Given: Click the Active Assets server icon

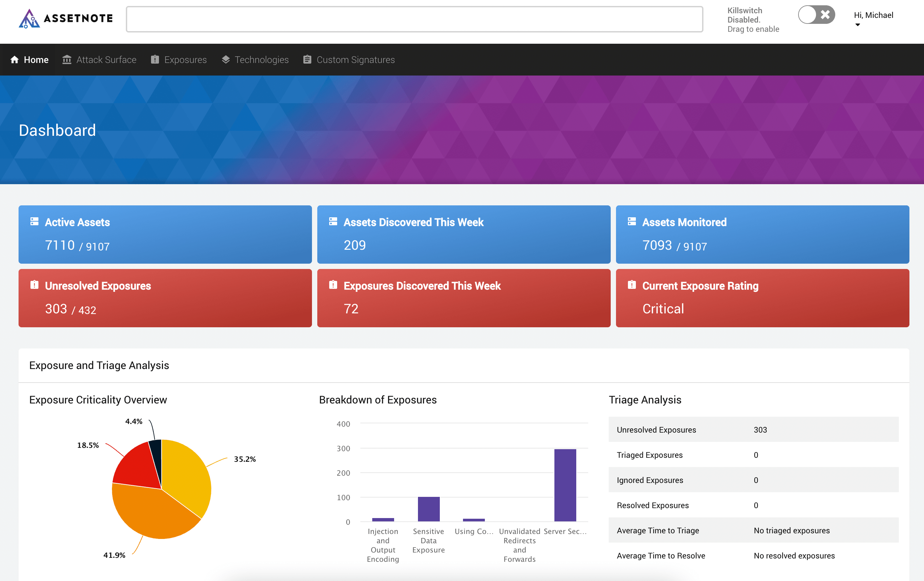Looking at the screenshot, I should point(34,221).
